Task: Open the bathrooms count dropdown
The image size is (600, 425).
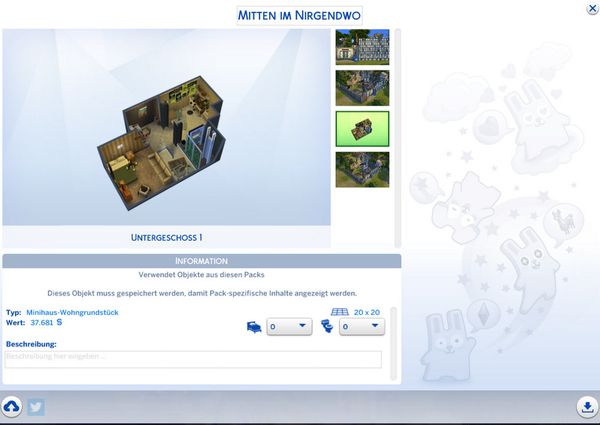Action: coord(362,326)
